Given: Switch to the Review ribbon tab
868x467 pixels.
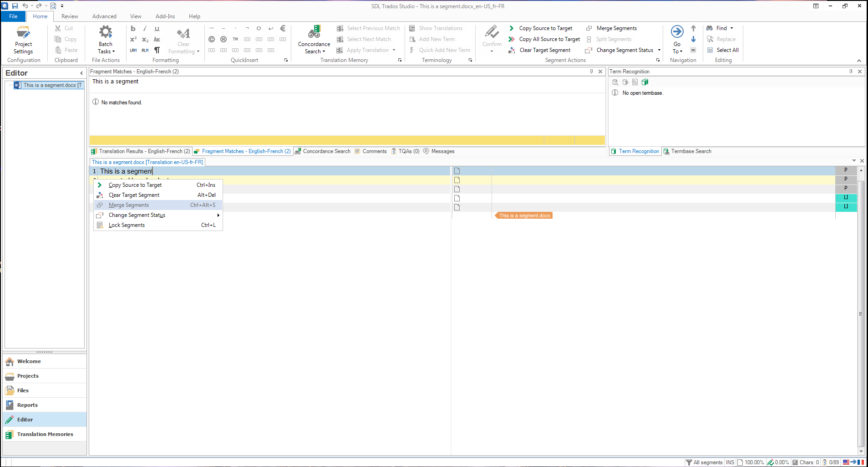Looking at the screenshot, I should [x=70, y=16].
